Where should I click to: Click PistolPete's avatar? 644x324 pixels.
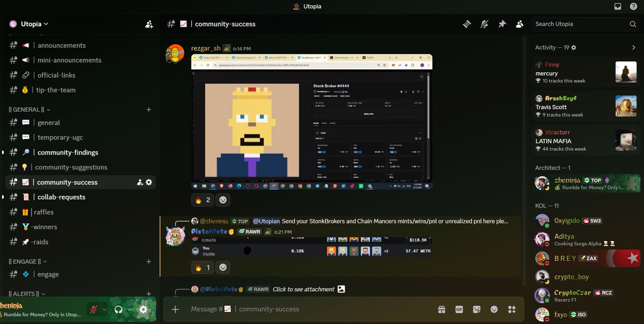click(x=175, y=236)
